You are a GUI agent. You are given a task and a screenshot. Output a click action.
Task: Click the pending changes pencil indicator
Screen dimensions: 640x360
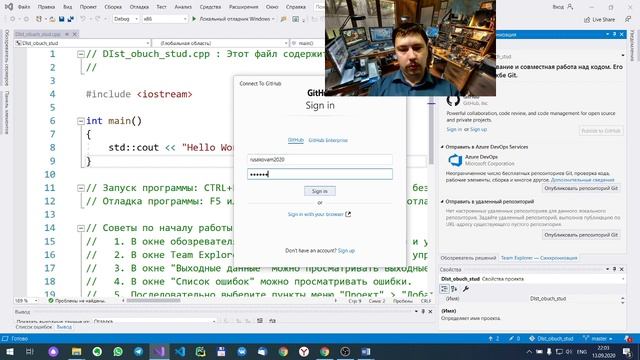pos(514,339)
